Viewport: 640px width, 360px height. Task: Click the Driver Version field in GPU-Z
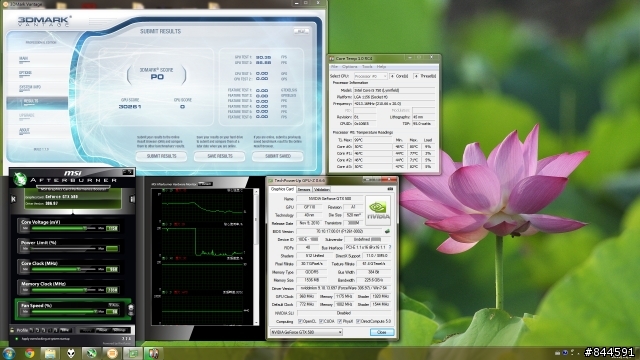343,288
